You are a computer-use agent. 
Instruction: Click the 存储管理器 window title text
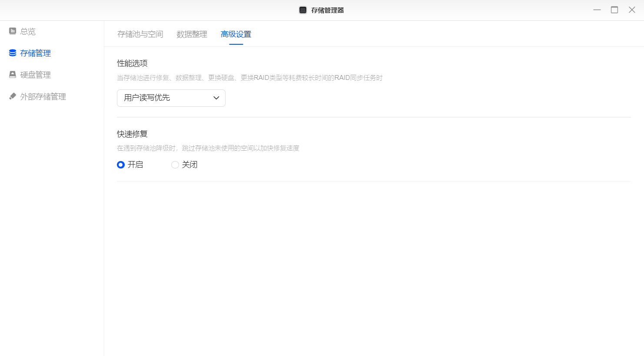pyautogui.click(x=328, y=10)
